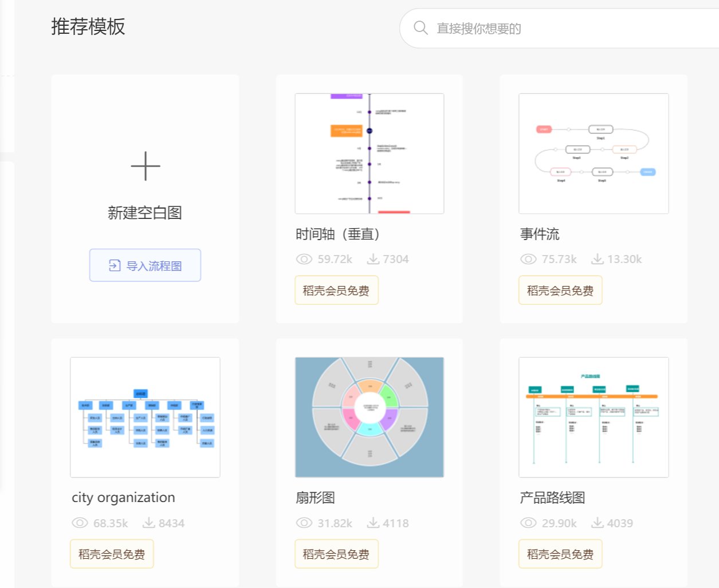This screenshot has height=588, width=719.
Task: Click the 稻壳会员免费 badge under city organization
Action: point(111,554)
